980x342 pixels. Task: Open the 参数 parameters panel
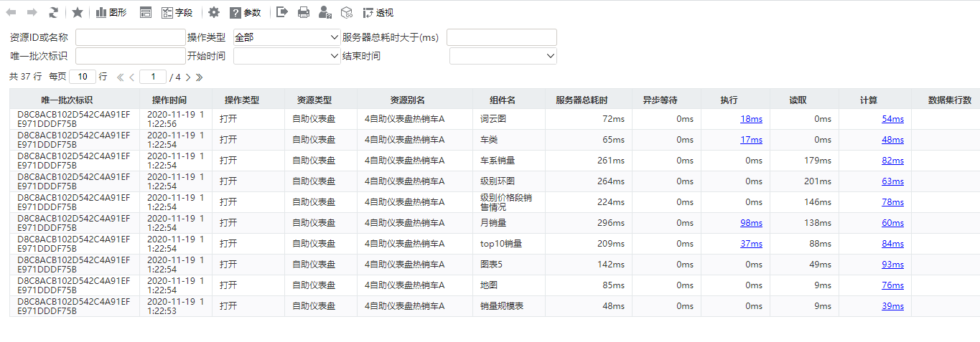(x=246, y=12)
